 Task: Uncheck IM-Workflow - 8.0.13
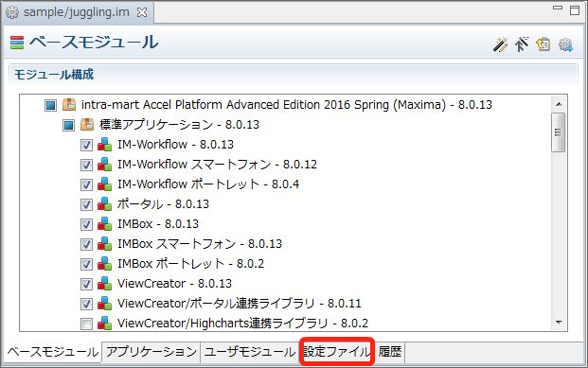pos(86,145)
